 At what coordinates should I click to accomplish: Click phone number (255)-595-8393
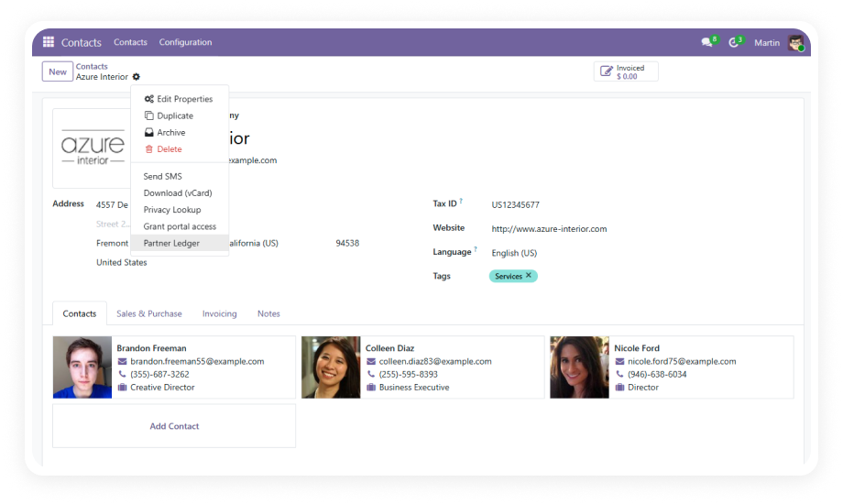pos(408,375)
